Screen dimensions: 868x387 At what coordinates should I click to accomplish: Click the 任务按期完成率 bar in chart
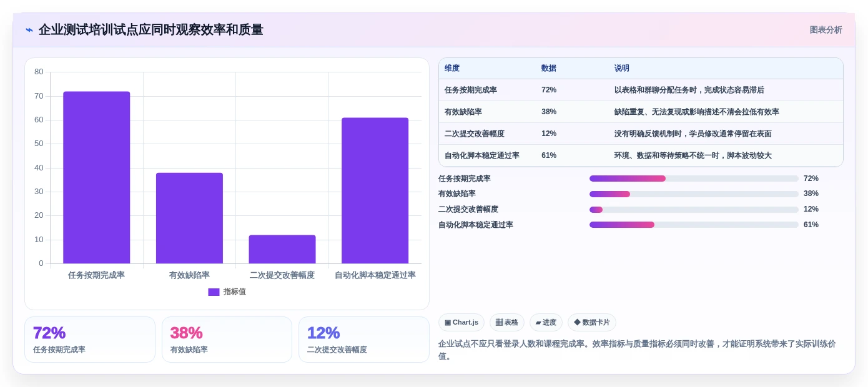(97, 177)
